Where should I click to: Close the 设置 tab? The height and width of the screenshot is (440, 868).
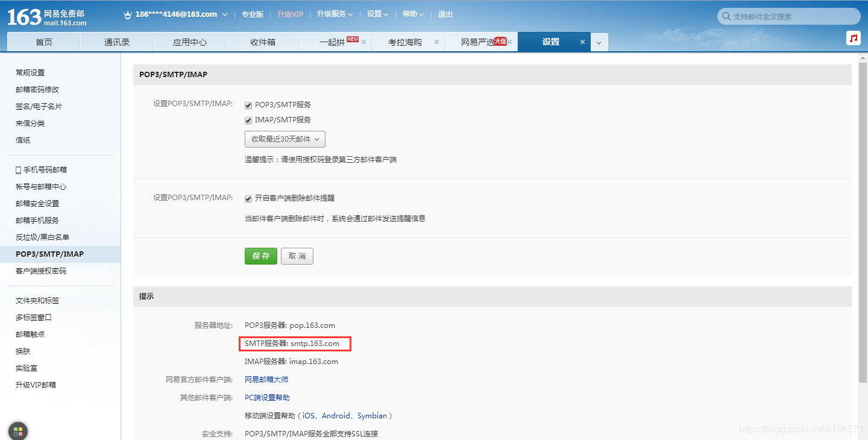point(582,42)
